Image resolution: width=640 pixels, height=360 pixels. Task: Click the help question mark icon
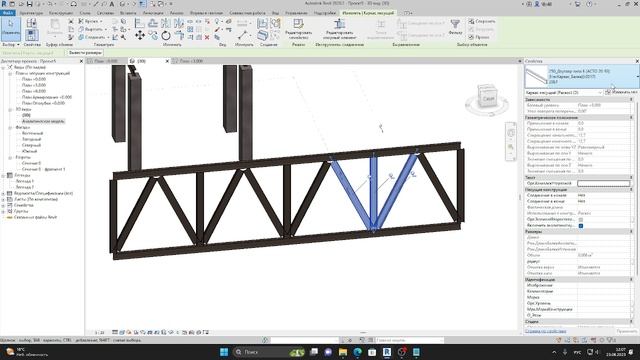tap(589, 4)
